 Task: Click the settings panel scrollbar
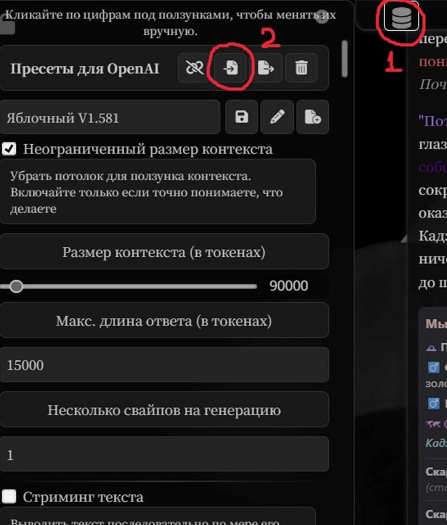tap(345, 59)
